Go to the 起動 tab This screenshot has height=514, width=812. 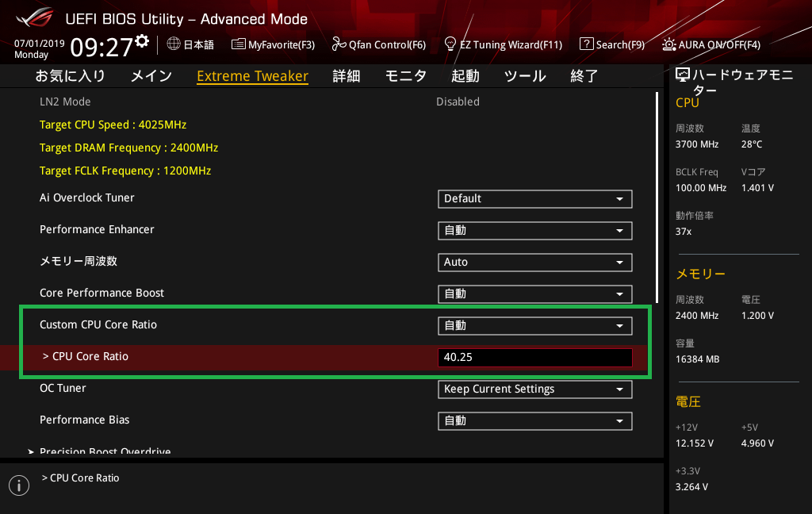point(465,76)
